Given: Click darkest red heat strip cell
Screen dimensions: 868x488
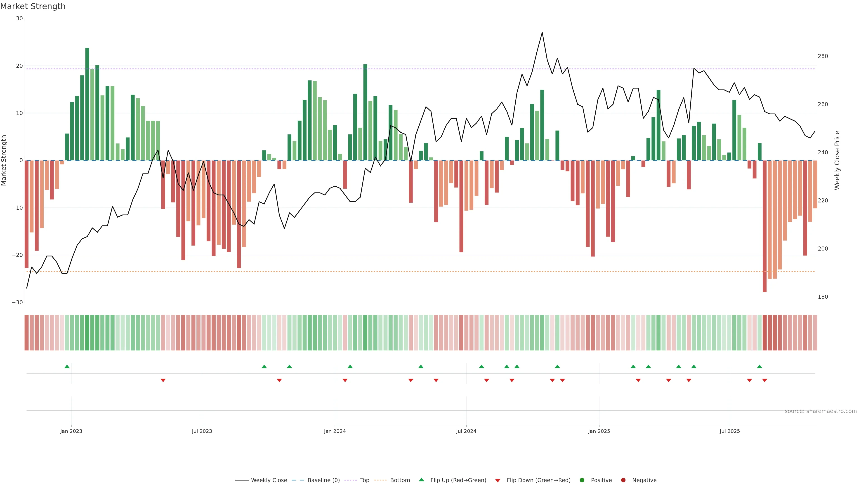Looking at the screenshot, I should pos(764,333).
